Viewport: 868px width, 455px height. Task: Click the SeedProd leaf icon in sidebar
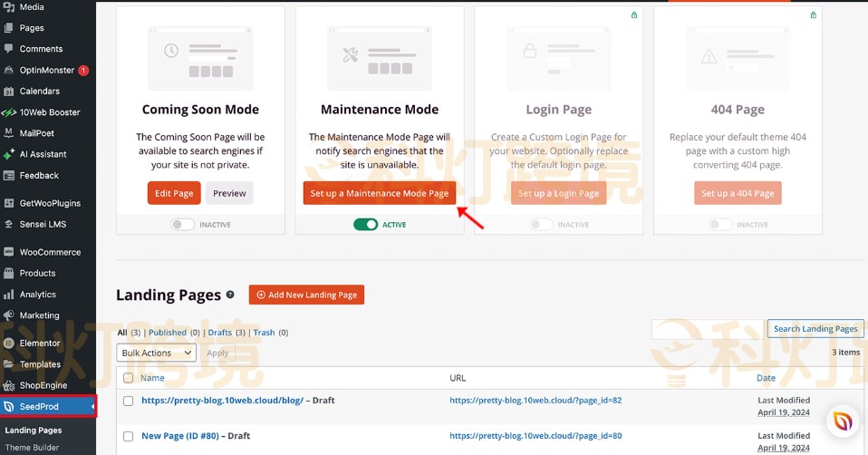pos(8,406)
